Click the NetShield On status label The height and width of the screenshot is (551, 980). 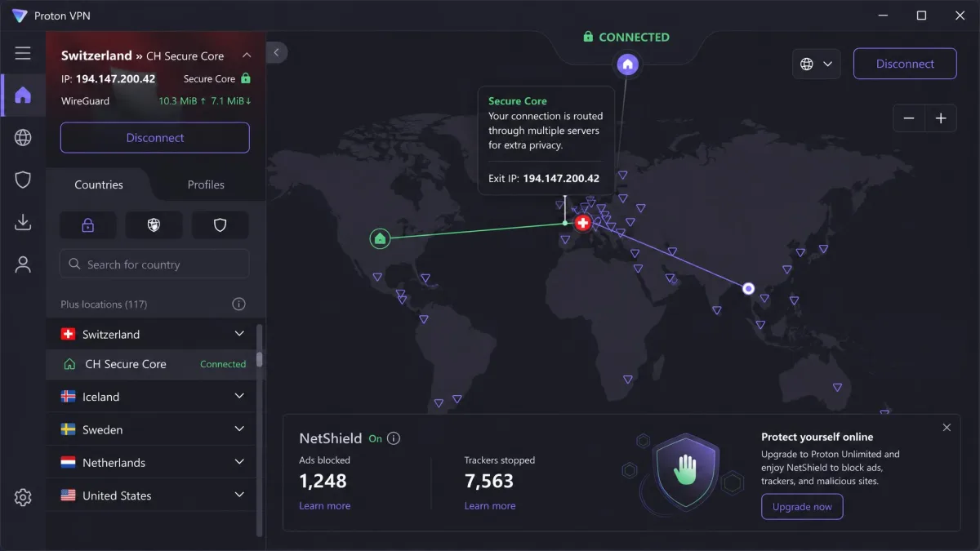point(375,438)
